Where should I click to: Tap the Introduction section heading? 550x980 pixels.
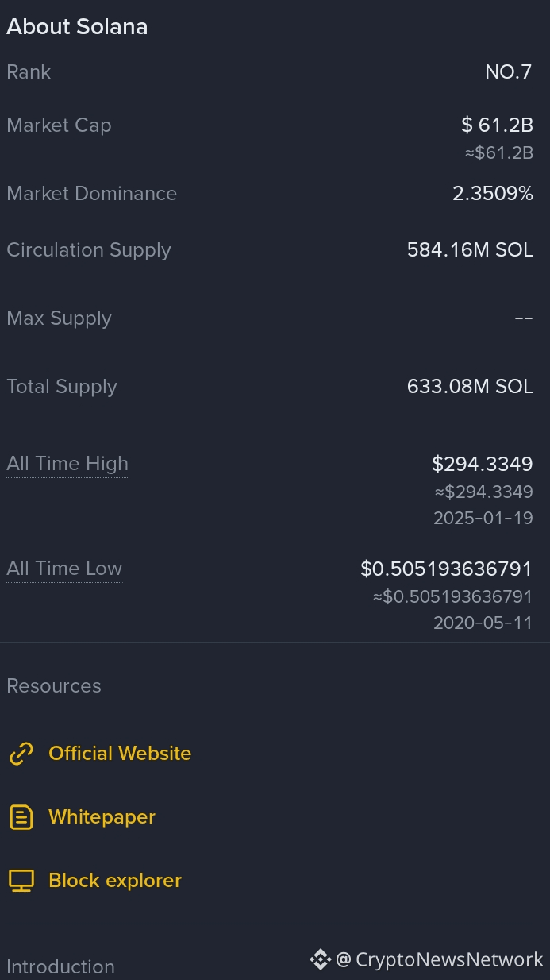60,966
